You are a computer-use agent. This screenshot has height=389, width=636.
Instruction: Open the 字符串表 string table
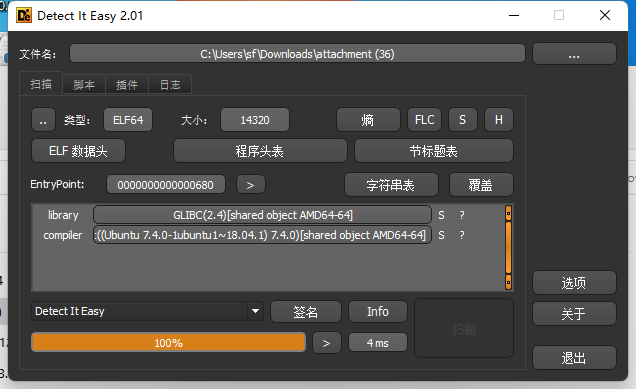coord(391,185)
